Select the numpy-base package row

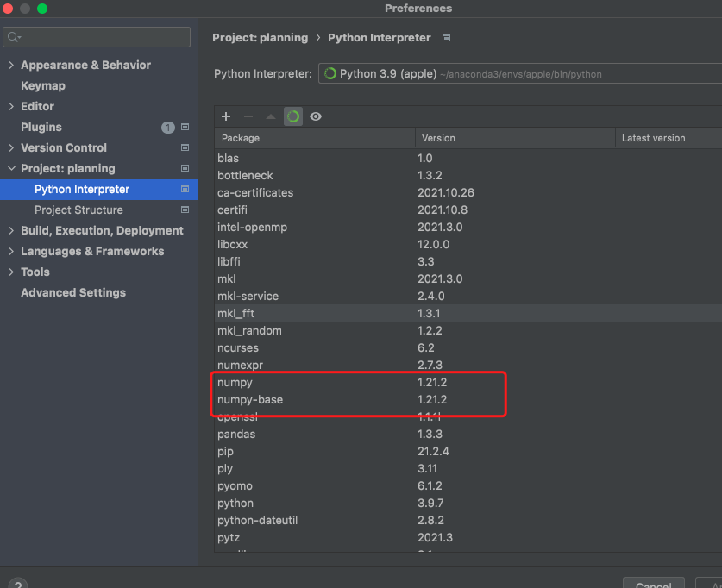[468, 400]
